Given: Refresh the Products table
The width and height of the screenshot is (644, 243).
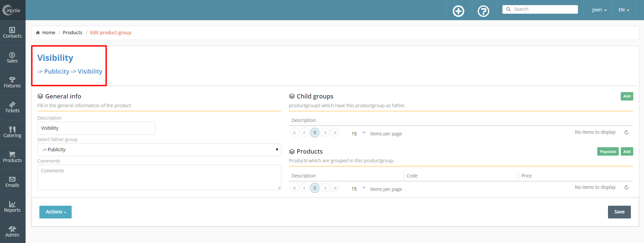Looking at the screenshot, I should pos(626,188).
